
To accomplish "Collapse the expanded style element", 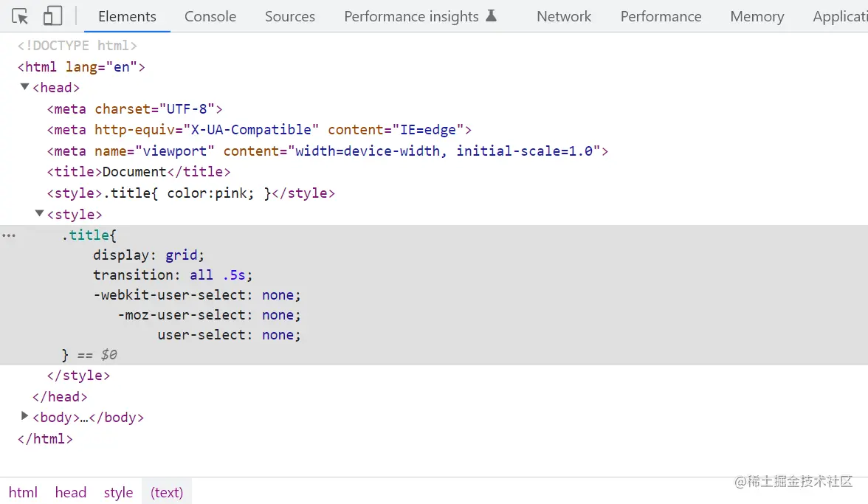I will 39,214.
